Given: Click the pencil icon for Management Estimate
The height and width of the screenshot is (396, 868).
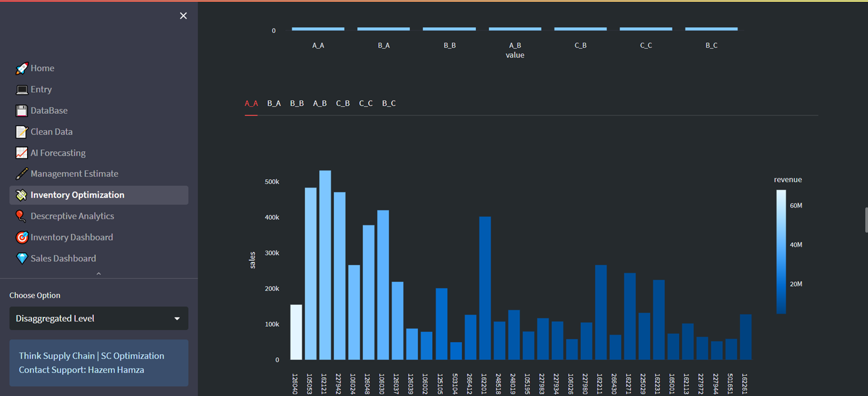Looking at the screenshot, I should click(22, 174).
